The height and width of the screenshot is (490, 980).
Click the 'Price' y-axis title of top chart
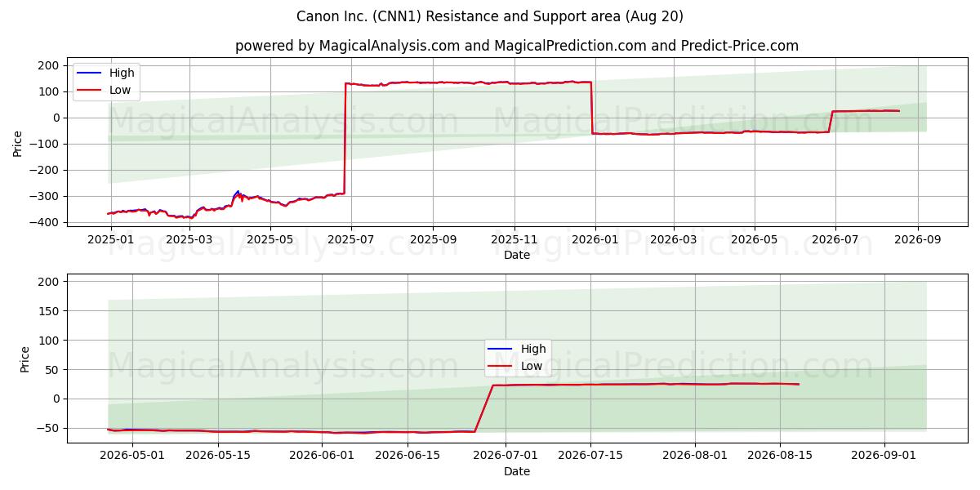(18, 143)
